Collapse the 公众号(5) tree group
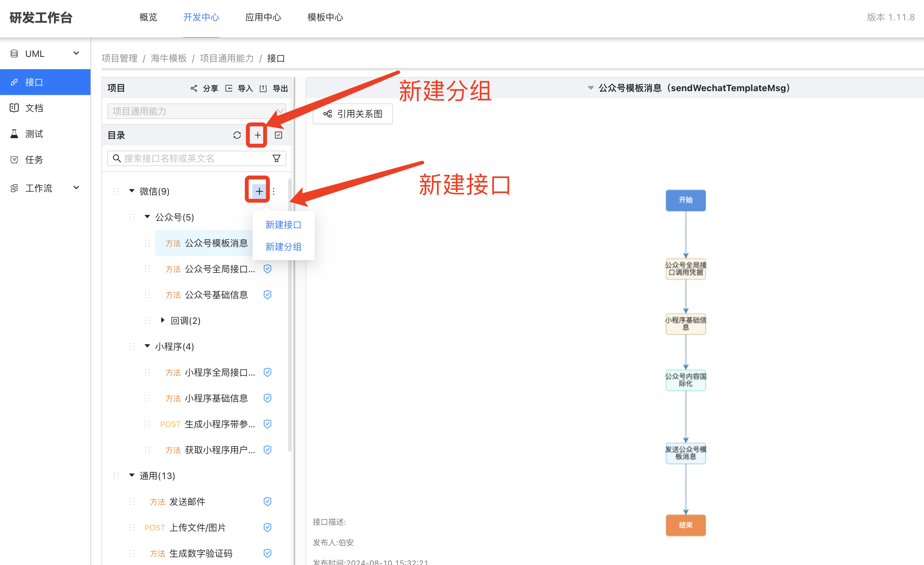This screenshot has width=924, height=565. (147, 217)
